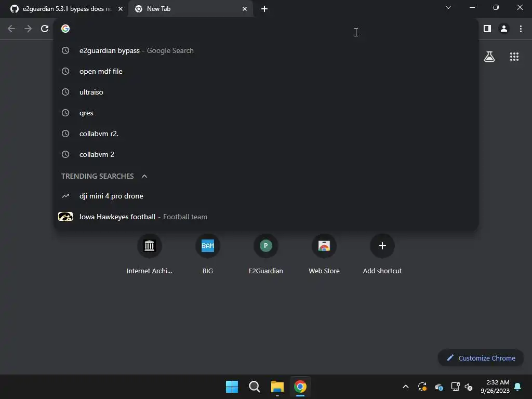Image resolution: width=532 pixels, height=399 pixels.
Task: Open the OneDrive cloud tray icon
Action: tap(438, 387)
